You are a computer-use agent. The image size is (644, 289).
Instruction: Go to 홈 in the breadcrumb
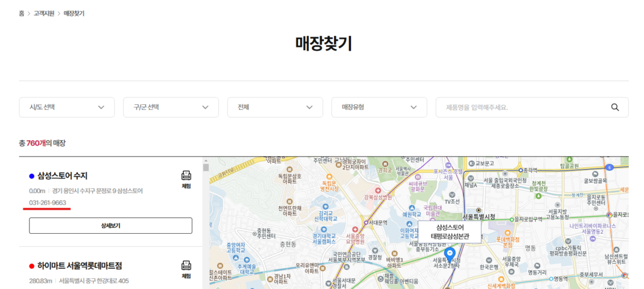(21, 14)
